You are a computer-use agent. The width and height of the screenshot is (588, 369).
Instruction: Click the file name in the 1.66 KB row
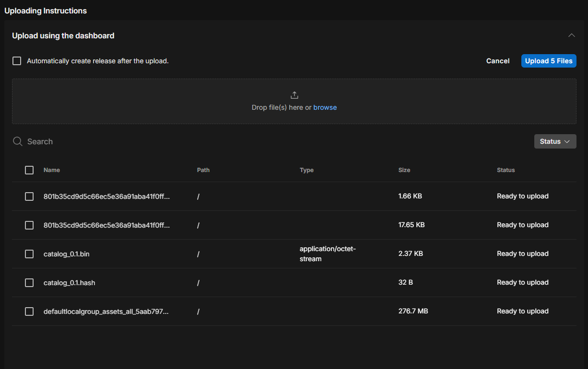[x=106, y=196]
